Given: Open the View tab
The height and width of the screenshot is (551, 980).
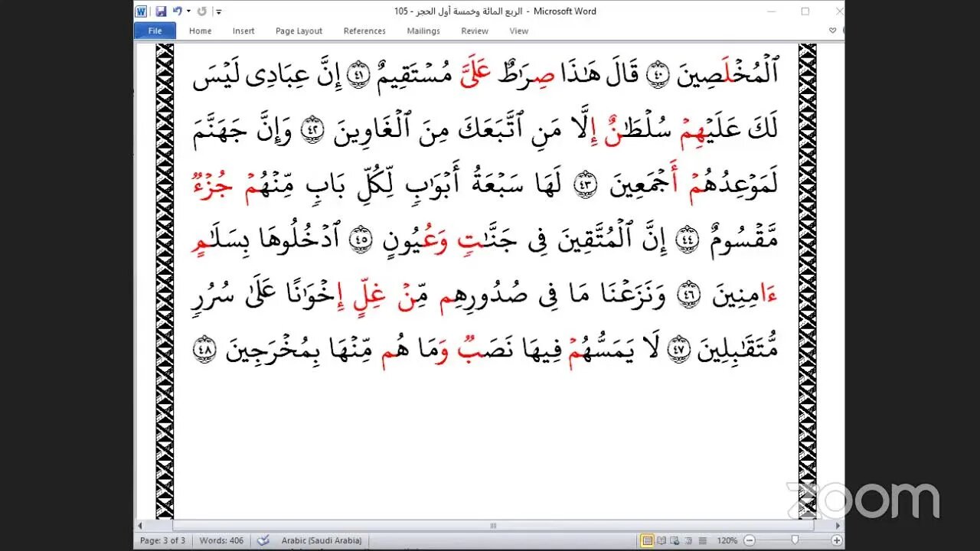Looking at the screenshot, I should tap(519, 31).
